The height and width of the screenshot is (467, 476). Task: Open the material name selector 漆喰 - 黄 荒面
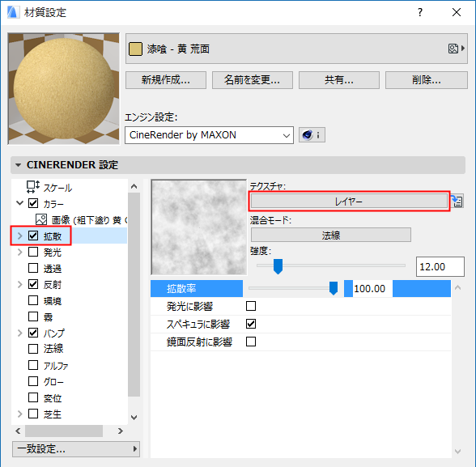coord(296,49)
